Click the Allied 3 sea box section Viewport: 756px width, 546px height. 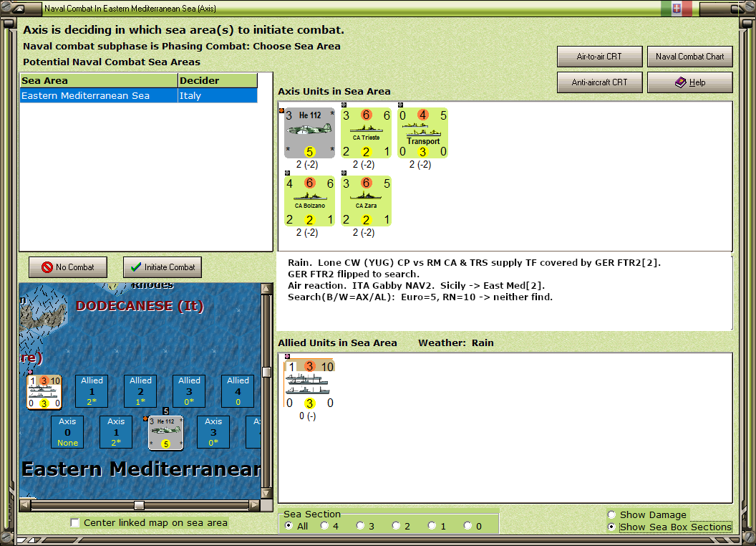click(189, 391)
